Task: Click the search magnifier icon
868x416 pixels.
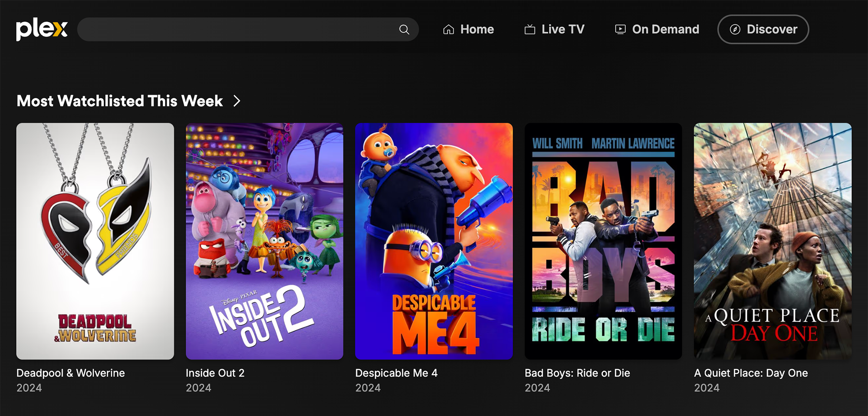Action: click(x=404, y=30)
